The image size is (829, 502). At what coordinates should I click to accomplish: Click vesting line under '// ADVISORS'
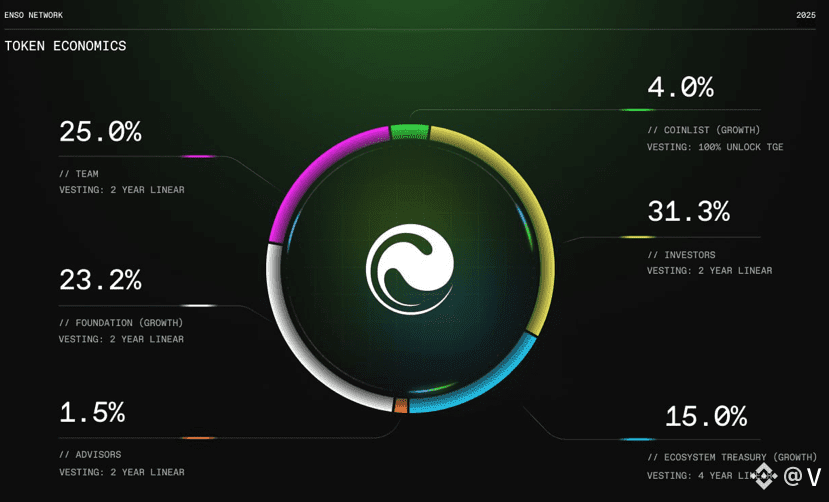point(122,472)
